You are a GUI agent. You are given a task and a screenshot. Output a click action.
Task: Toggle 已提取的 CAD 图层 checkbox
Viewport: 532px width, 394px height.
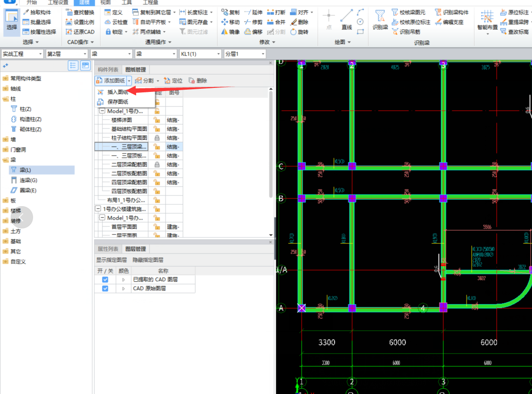(105, 279)
